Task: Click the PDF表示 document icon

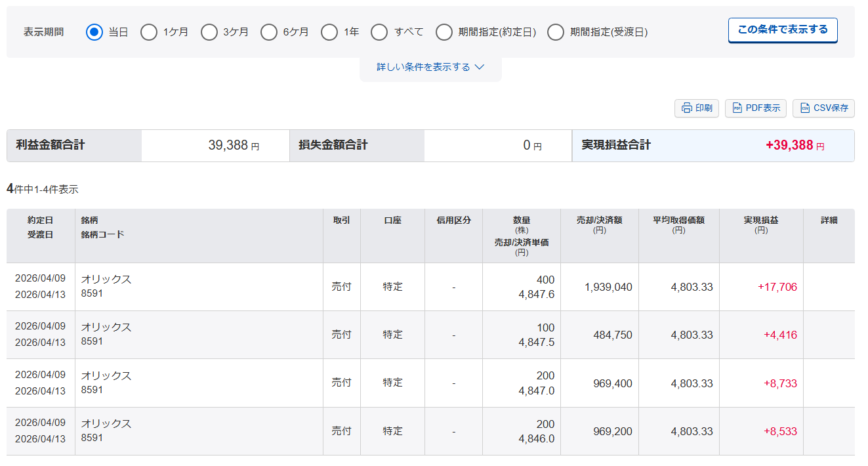Action: click(x=737, y=108)
